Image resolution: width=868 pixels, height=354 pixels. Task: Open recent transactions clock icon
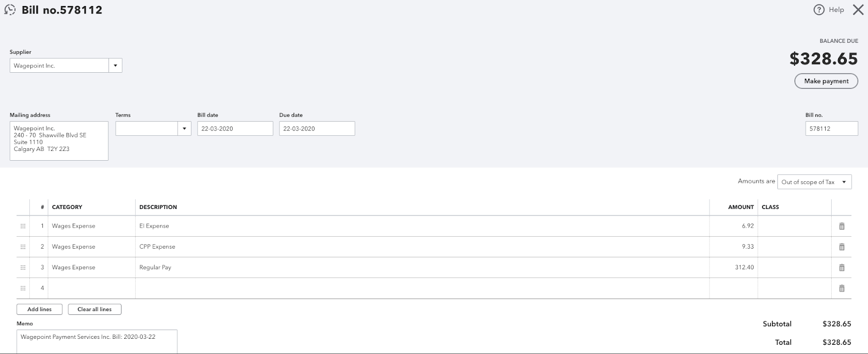coord(10,10)
